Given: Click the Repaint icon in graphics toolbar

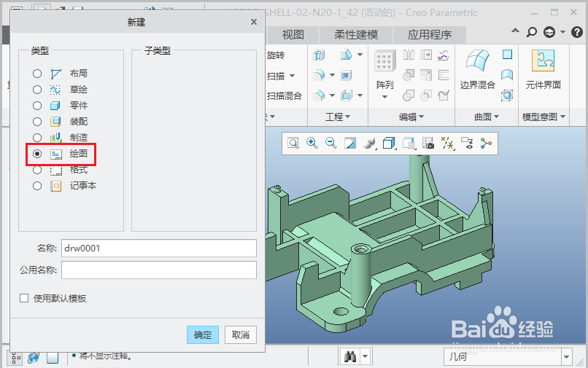Looking at the screenshot, I should pyautogui.click(x=350, y=143).
